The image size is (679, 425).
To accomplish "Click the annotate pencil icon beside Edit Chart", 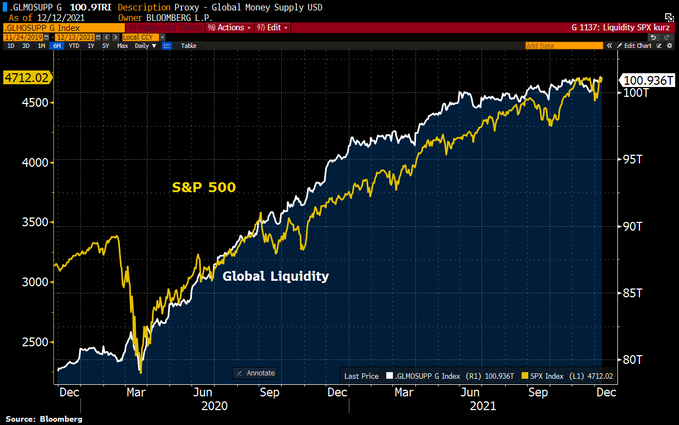I will pyautogui.click(x=659, y=45).
